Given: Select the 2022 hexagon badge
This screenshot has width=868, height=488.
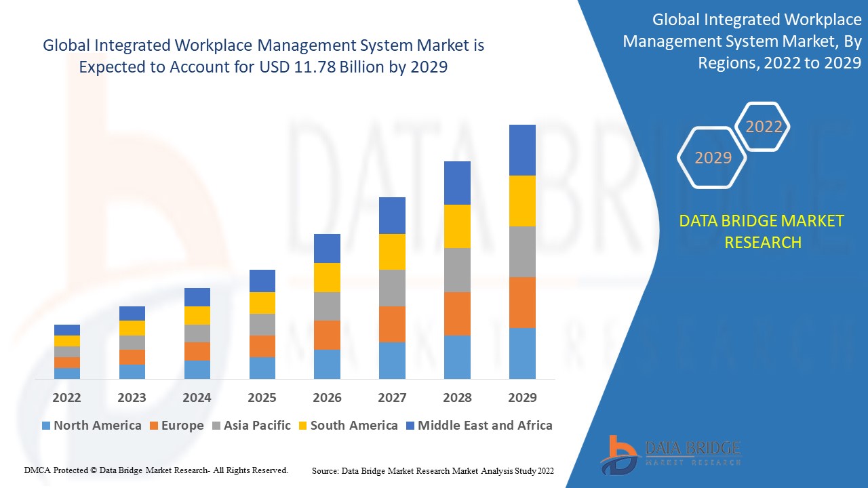Looking at the screenshot, I should pyautogui.click(x=764, y=127).
